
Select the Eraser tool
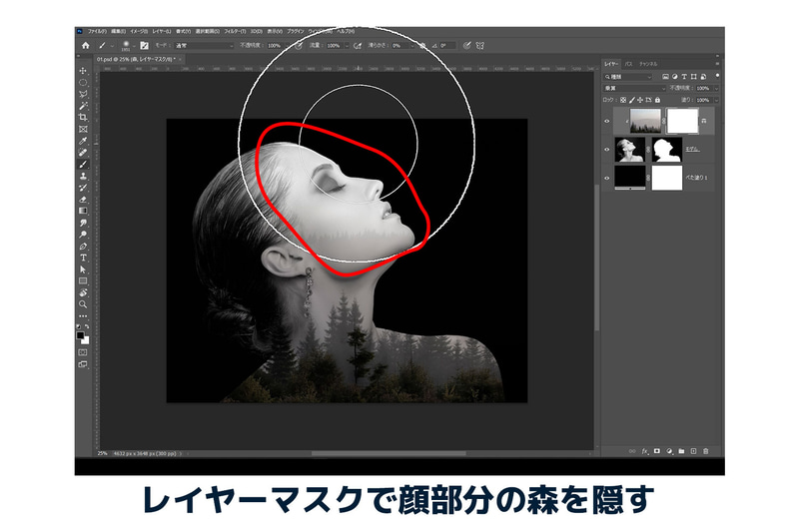coord(83,200)
